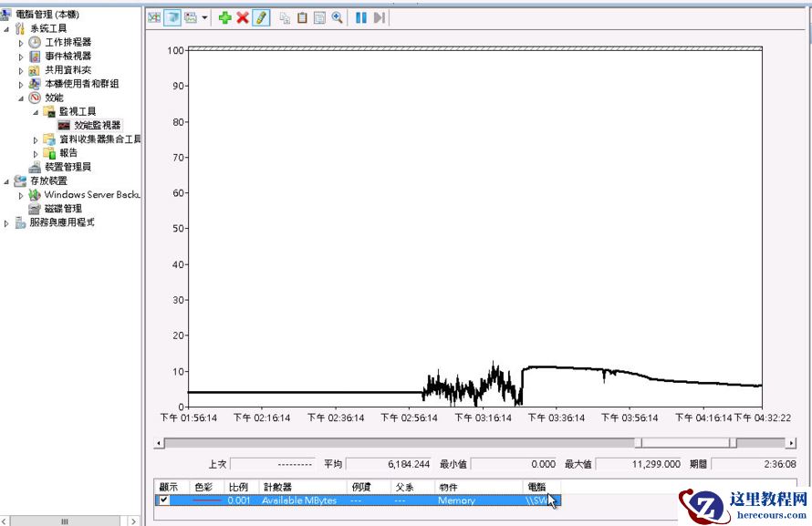Click the View log data toolbar icon
The height and width of the screenshot is (526, 812).
[x=172, y=17]
